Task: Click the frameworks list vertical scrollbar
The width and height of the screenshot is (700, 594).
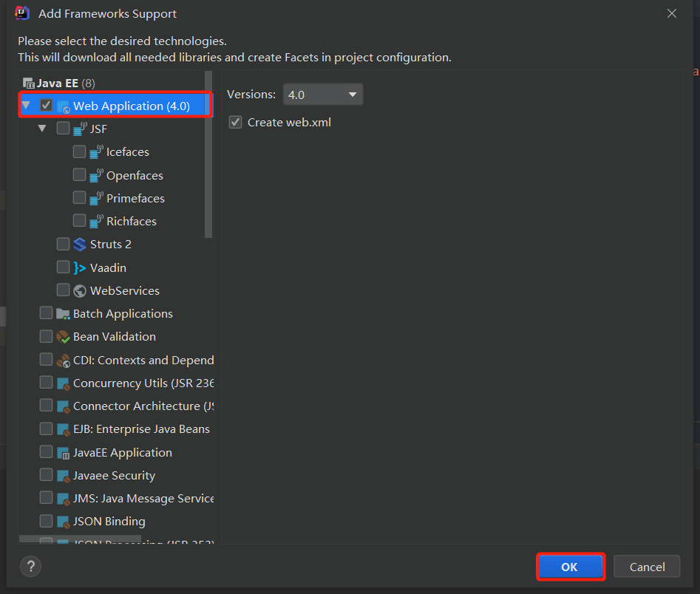Action: 209,155
